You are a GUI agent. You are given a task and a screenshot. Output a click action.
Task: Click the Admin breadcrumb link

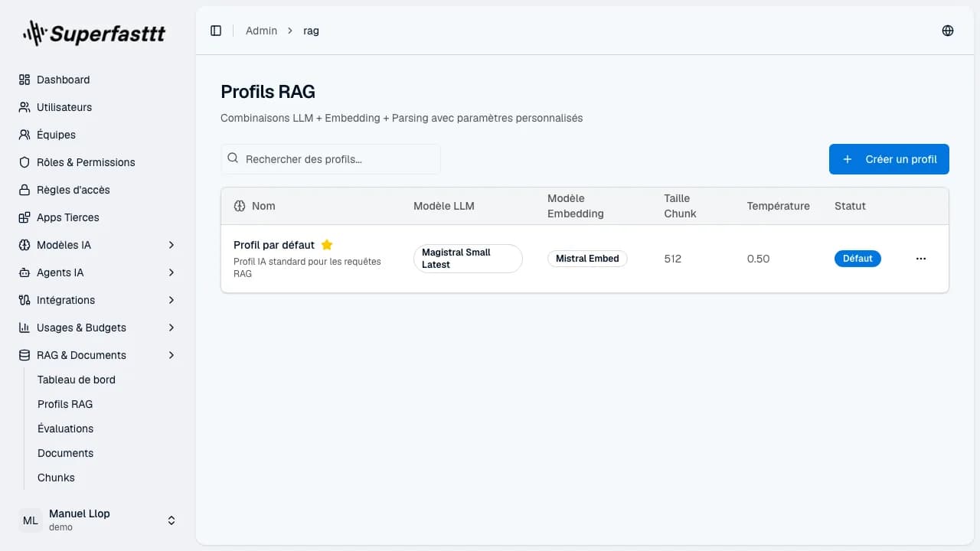[261, 31]
